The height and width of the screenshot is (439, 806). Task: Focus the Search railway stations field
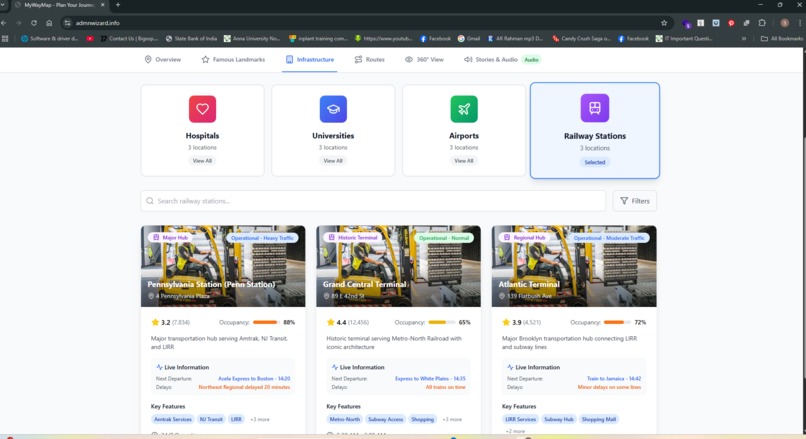(x=373, y=201)
